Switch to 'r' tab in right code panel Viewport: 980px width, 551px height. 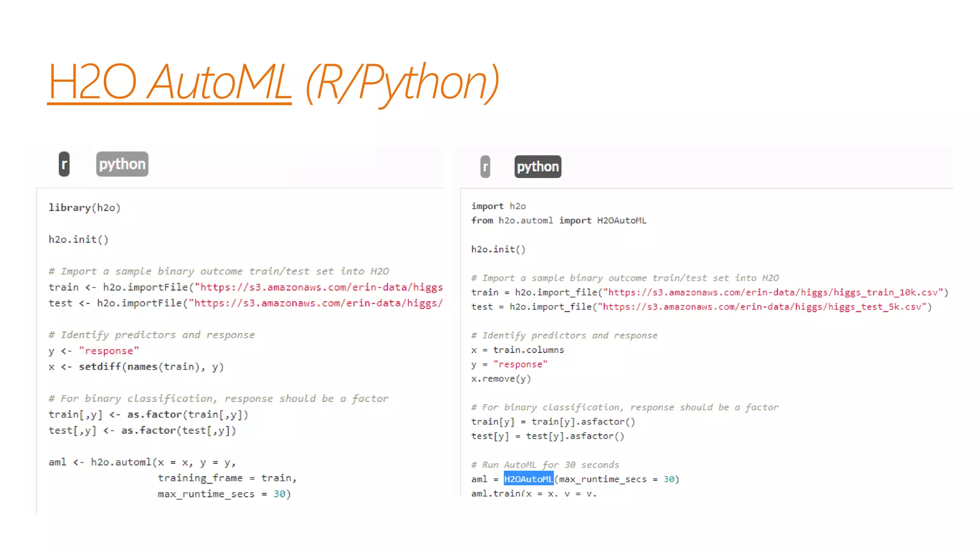coord(485,166)
